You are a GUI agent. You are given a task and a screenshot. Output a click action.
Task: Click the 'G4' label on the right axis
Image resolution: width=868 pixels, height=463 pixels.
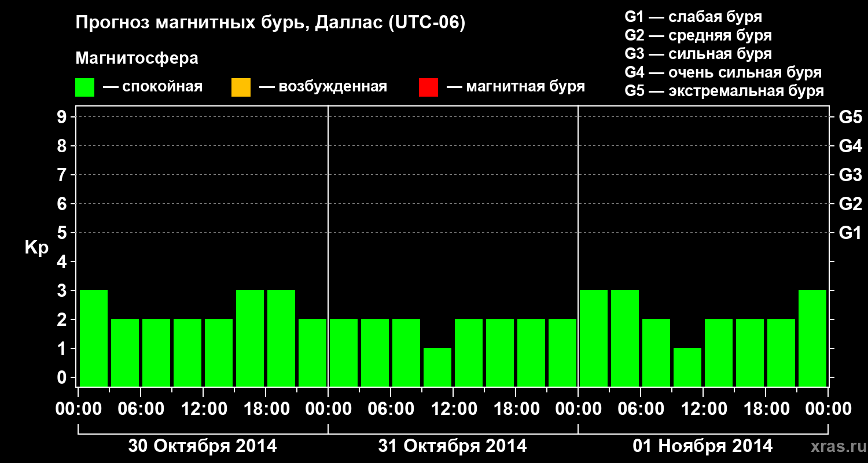click(x=850, y=146)
